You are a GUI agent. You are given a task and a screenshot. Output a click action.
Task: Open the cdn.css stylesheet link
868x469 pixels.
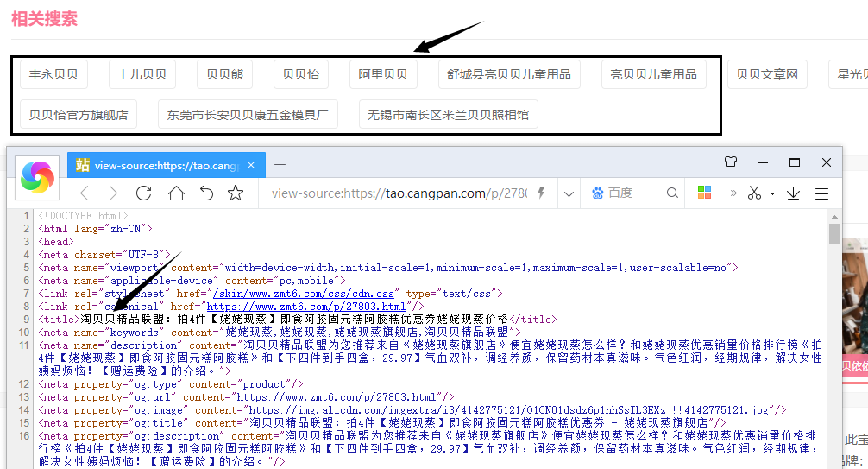coord(304,294)
